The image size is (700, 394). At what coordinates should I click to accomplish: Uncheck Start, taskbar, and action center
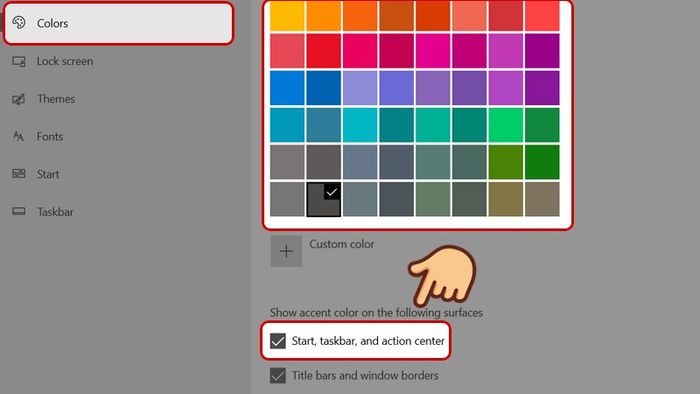tap(278, 341)
